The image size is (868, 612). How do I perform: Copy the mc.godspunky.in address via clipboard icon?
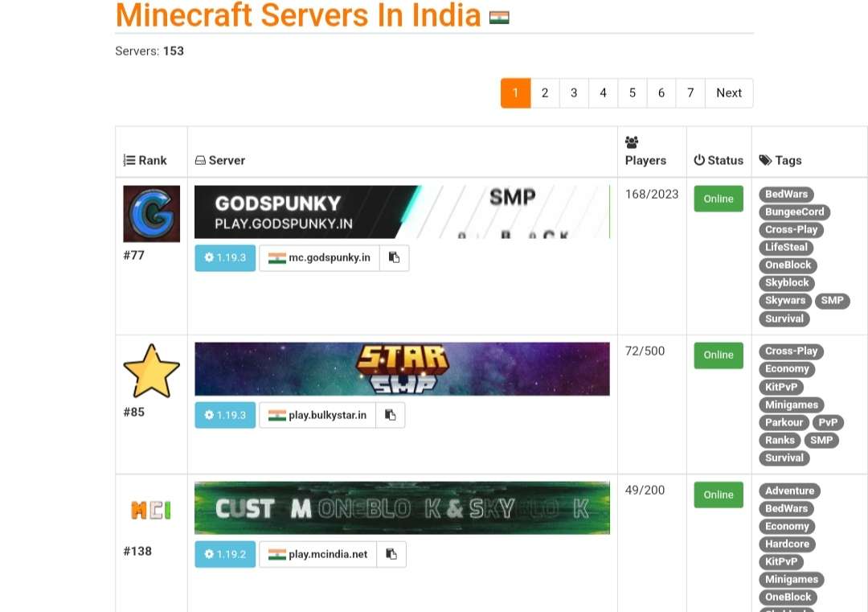tap(394, 258)
